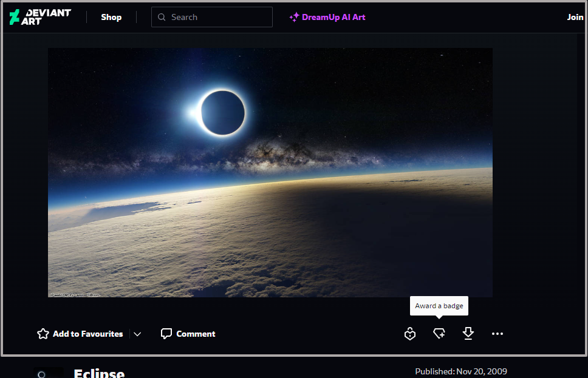Download the Eclipse image
The height and width of the screenshot is (378, 588).
468,334
